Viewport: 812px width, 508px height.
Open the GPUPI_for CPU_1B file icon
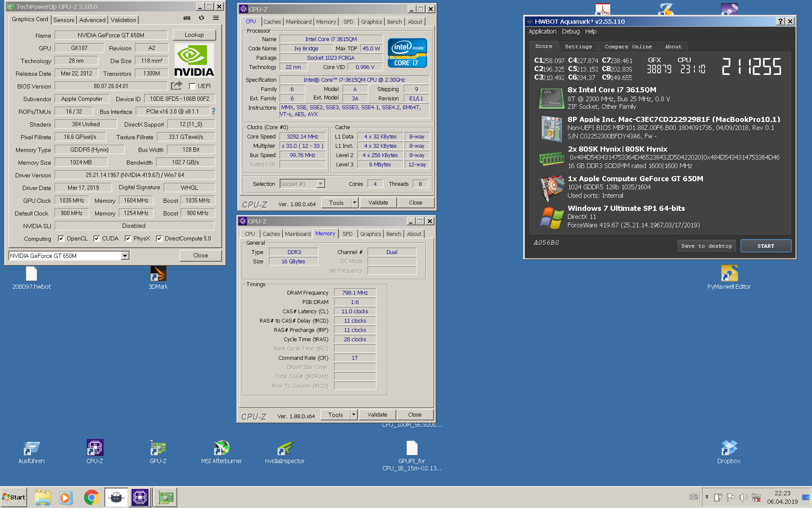412,456
